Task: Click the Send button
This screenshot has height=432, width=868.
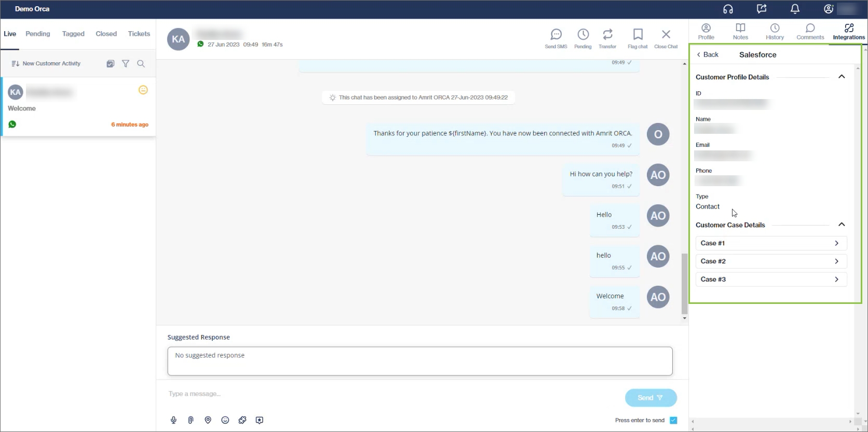Action: [x=650, y=398]
